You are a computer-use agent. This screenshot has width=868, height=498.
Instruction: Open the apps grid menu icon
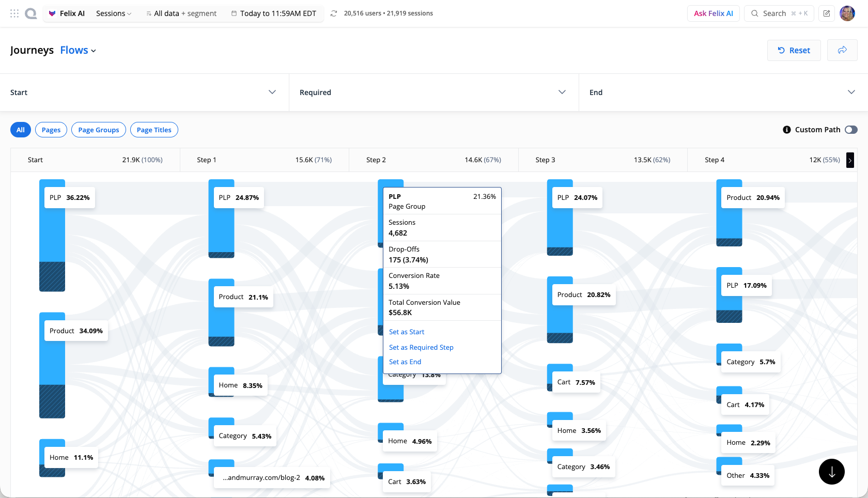(14, 13)
